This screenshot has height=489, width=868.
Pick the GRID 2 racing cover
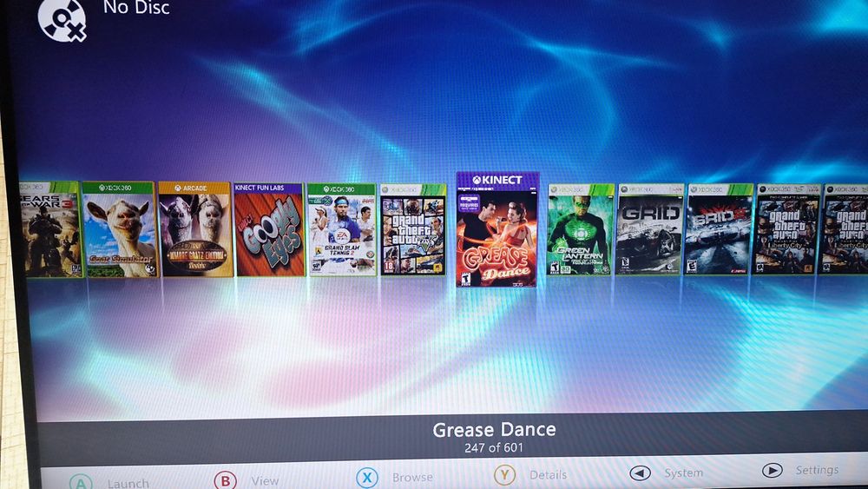(719, 229)
